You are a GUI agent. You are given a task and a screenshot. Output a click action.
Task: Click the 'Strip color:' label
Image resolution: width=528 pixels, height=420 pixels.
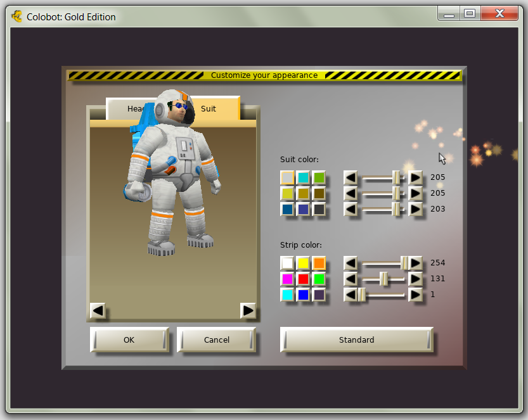[300, 245]
